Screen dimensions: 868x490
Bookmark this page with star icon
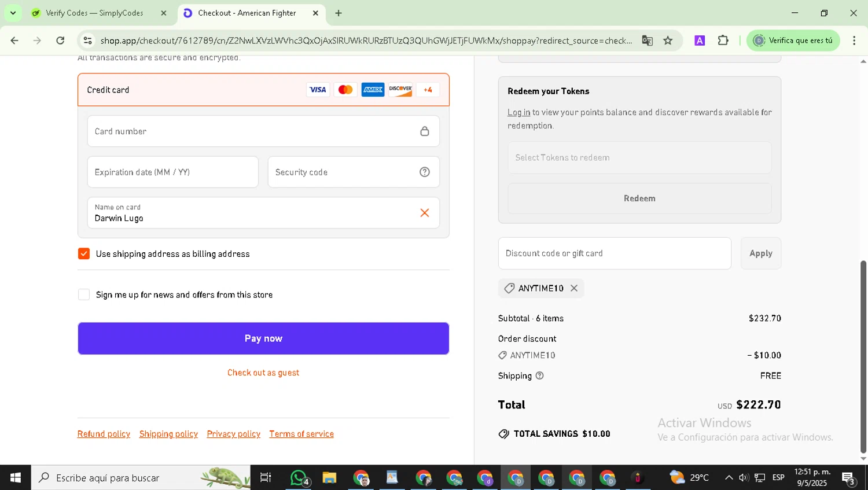click(668, 40)
